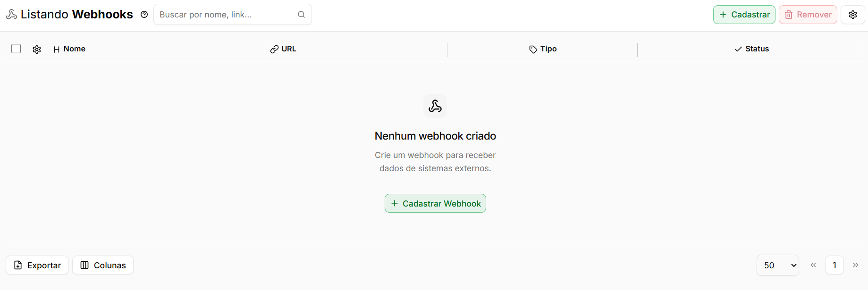
Task: Click the magnifier search icon
Action: [301, 15]
